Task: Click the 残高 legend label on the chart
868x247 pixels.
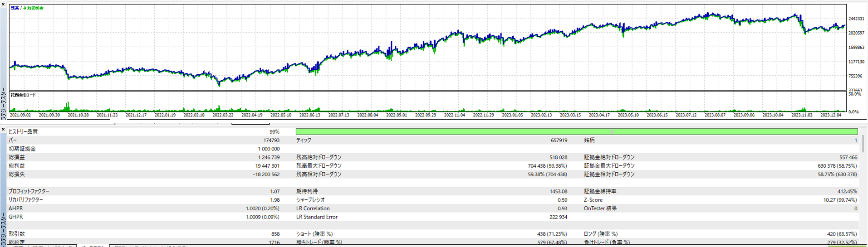Action: [15, 8]
